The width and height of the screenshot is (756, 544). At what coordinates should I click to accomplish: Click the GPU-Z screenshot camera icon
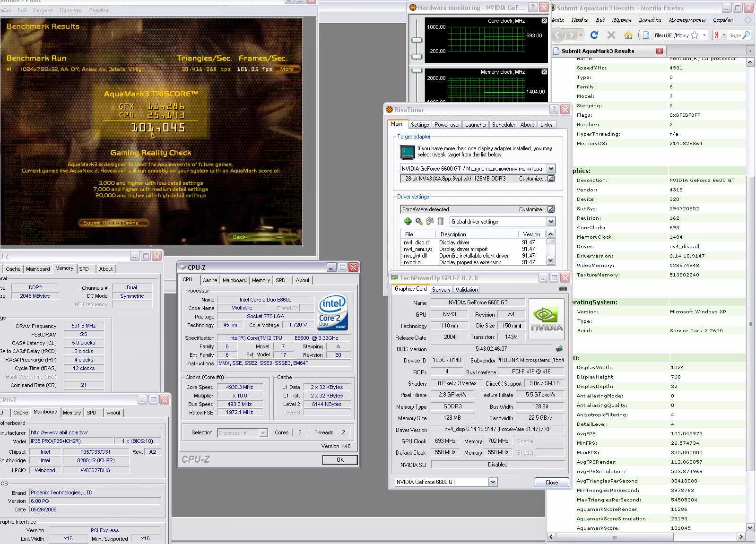(x=563, y=288)
